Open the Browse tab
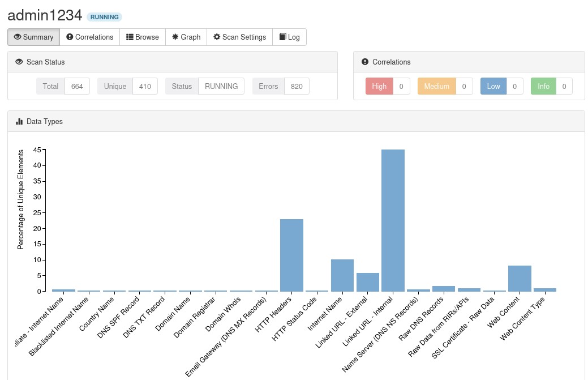Screen dimensions: 588x380 (x=143, y=37)
